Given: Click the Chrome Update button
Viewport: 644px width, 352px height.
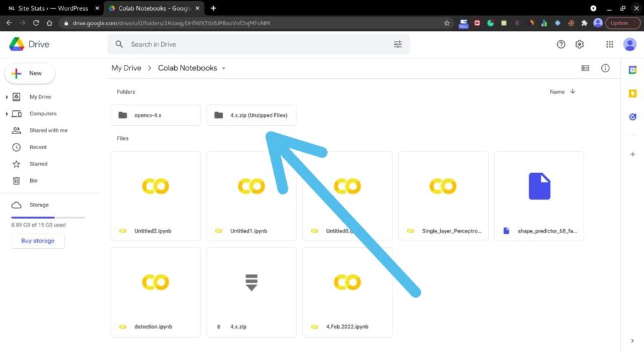Looking at the screenshot, I should (622, 23).
